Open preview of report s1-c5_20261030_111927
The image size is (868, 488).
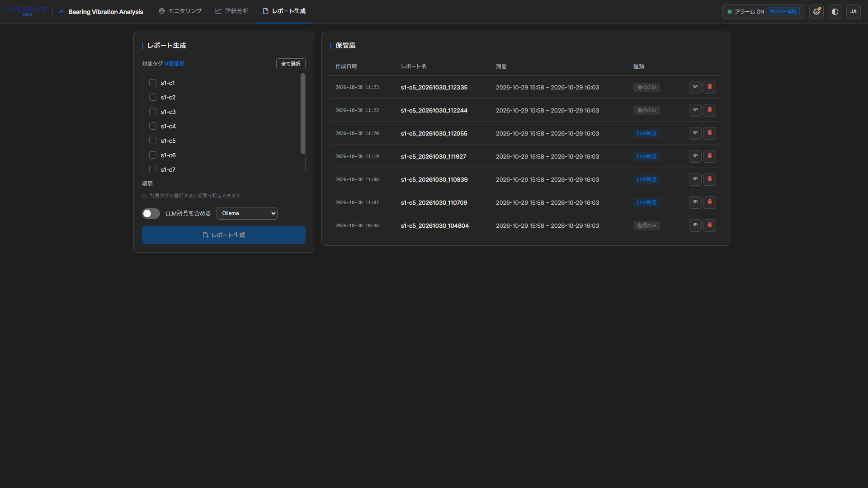(695, 156)
